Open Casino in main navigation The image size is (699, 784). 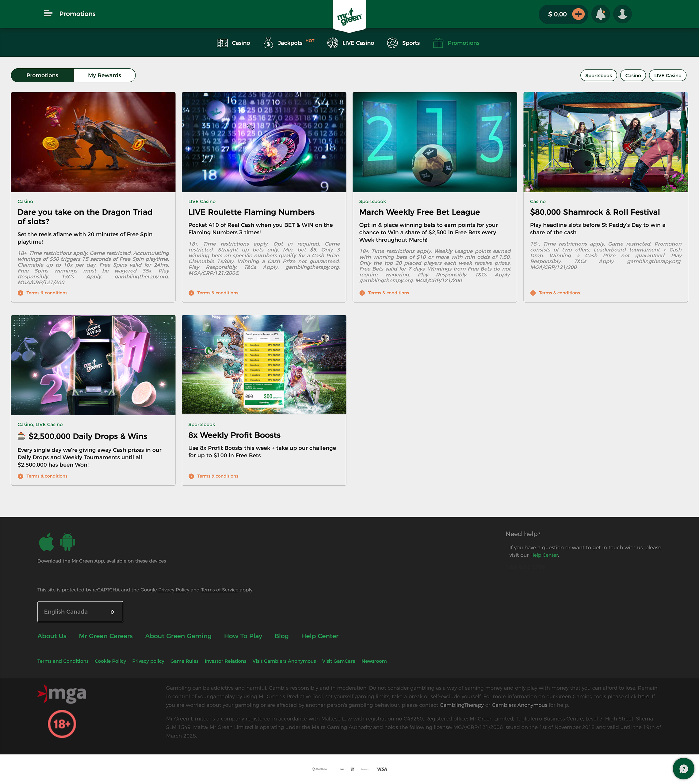click(241, 43)
